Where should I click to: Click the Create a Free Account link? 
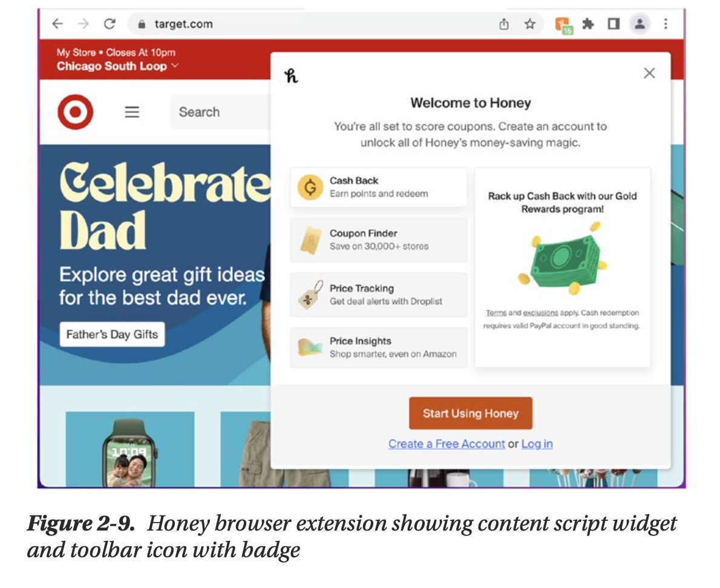(447, 444)
